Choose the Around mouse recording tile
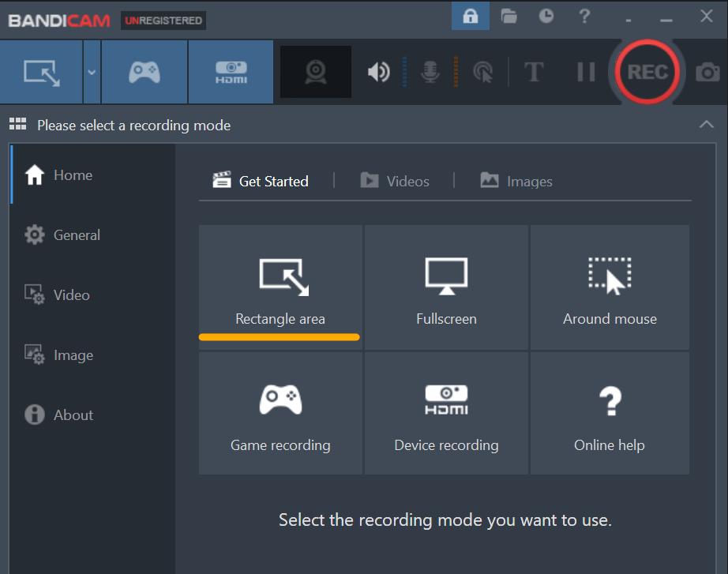This screenshot has width=728, height=574. point(610,287)
